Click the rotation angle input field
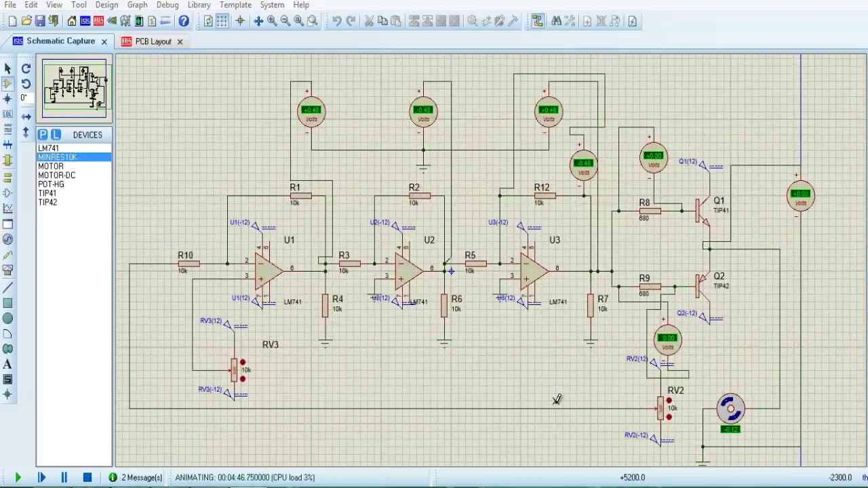The height and width of the screenshot is (488, 868). pos(26,98)
